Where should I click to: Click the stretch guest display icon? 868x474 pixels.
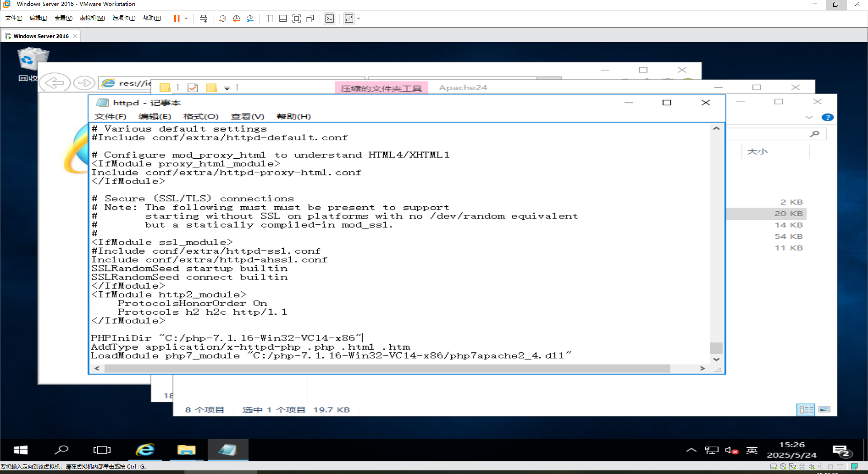click(x=349, y=19)
